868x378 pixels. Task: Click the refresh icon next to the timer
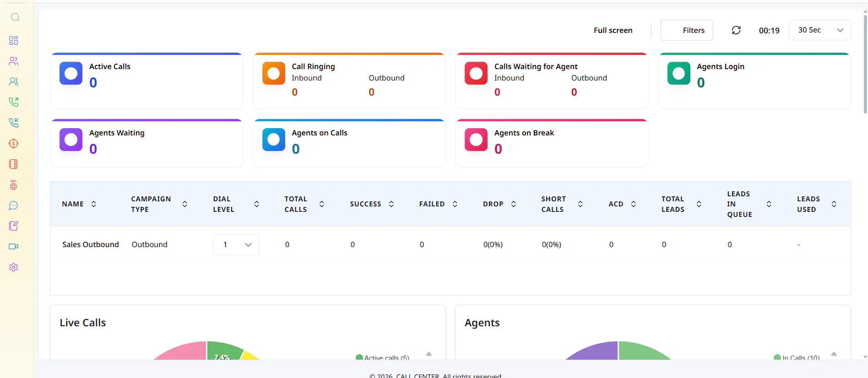pos(736,30)
